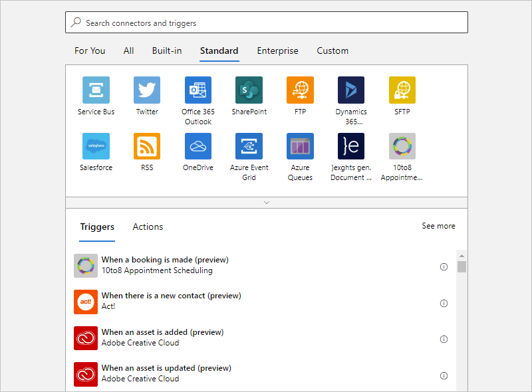Click Adobe Creative Cloud icon for asset added
532x392 pixels.
pyautogui.click(x=86, y=338)
